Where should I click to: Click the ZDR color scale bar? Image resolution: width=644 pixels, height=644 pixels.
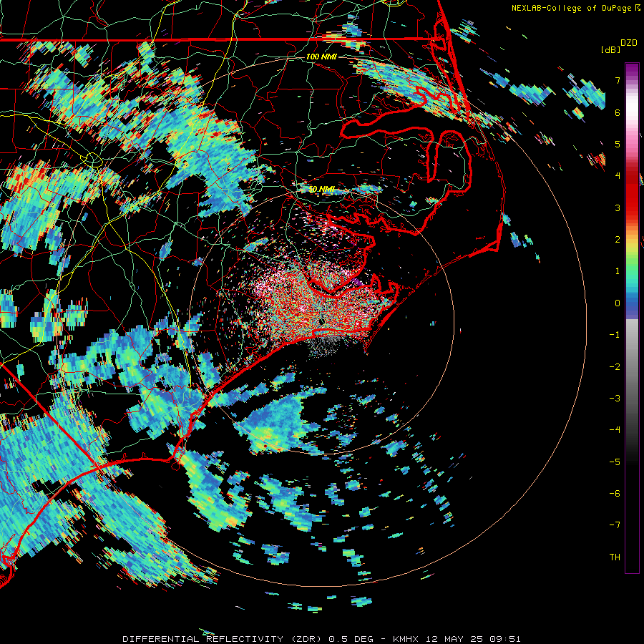[632, 318]
